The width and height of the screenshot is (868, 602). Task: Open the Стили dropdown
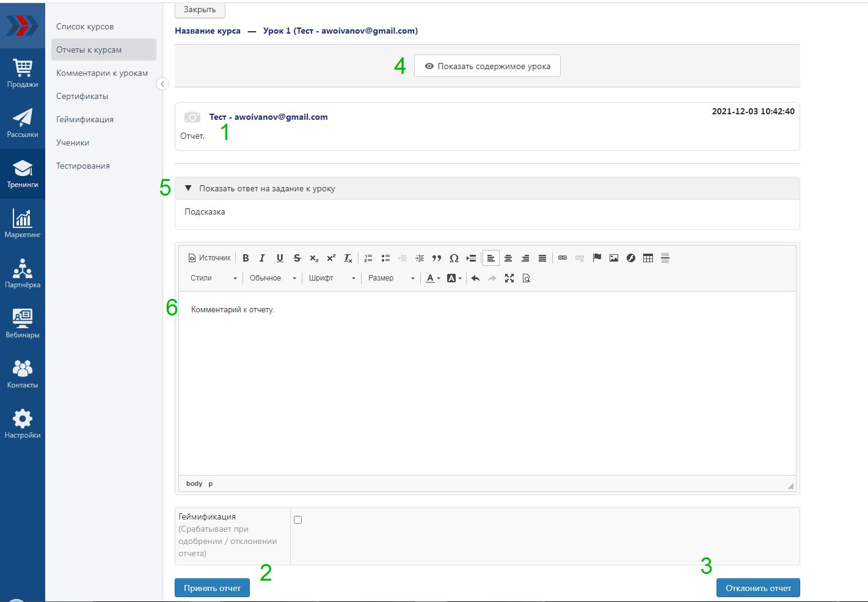point(213,278)
